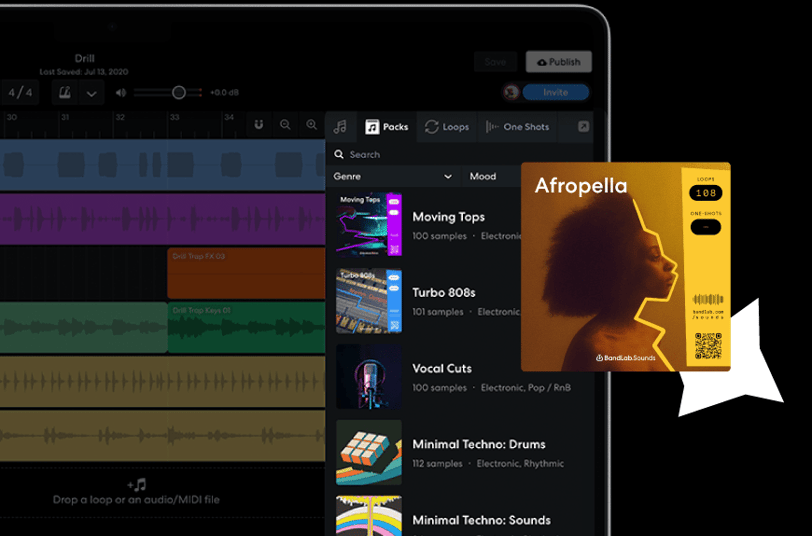Click the Save button
Viewport: 812px width, 536px height.
pyautogui.click(x=495, y=62)
